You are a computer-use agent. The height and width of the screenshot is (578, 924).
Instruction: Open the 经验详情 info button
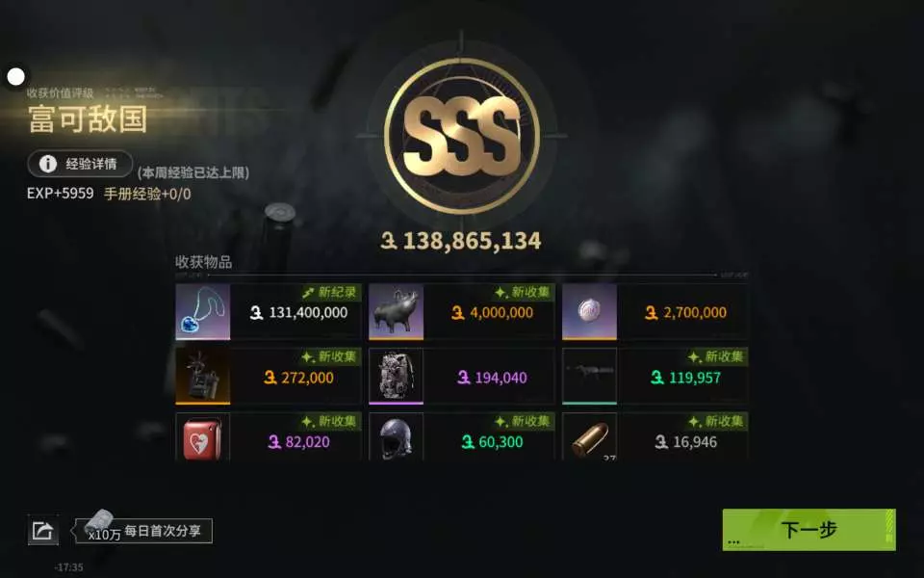click(80, 164)
